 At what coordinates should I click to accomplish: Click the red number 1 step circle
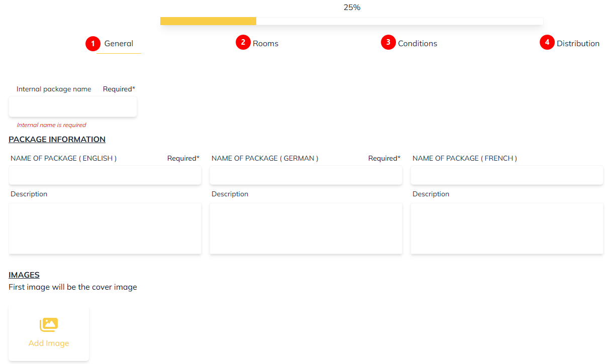[92, 44]
